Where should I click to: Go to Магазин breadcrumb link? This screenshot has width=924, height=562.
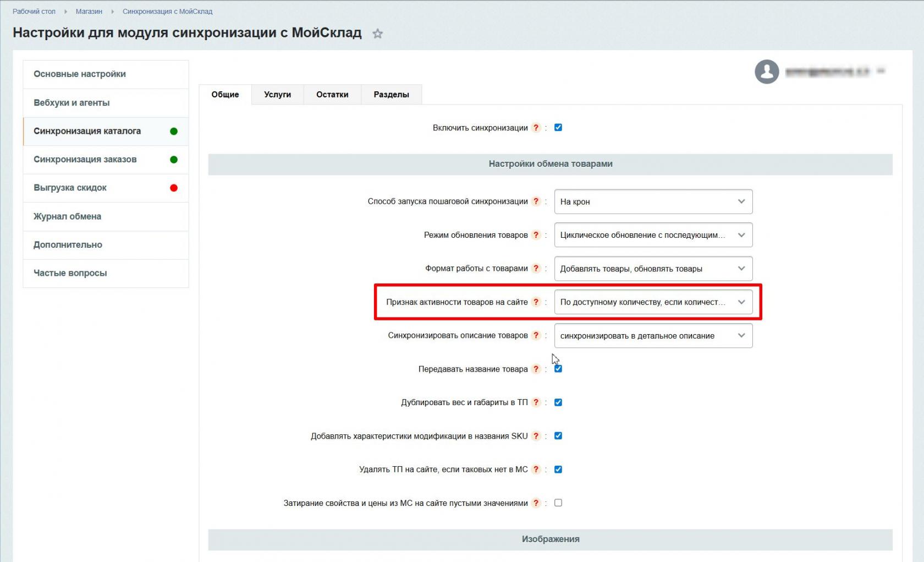(x=89, y=12)
